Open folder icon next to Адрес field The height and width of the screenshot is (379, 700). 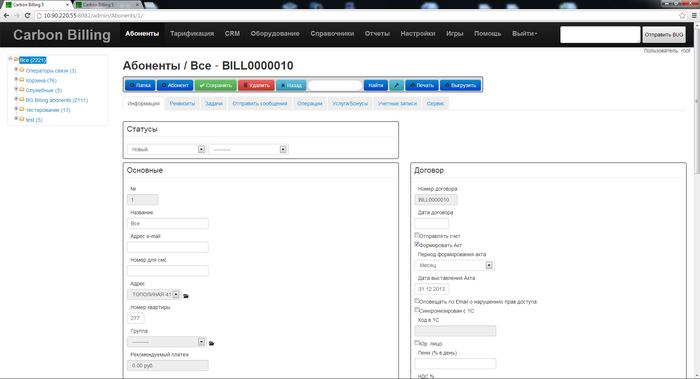point(186,296)
